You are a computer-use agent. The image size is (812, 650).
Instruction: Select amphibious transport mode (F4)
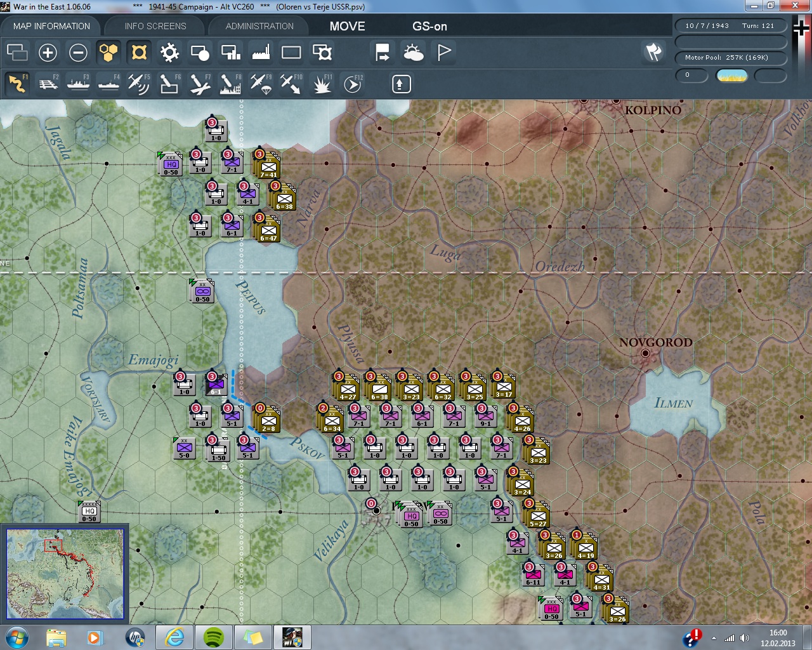click(109, 84)
